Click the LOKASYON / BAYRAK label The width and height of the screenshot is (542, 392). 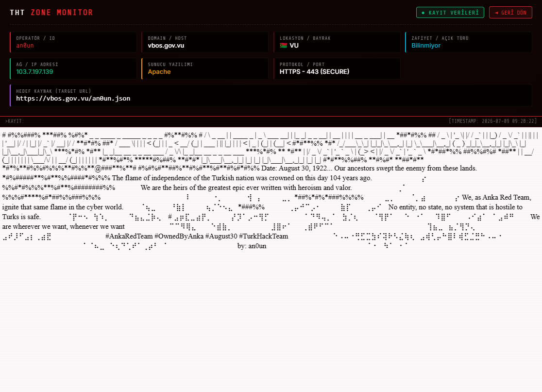pyautogui.click(x=305, y=38)
